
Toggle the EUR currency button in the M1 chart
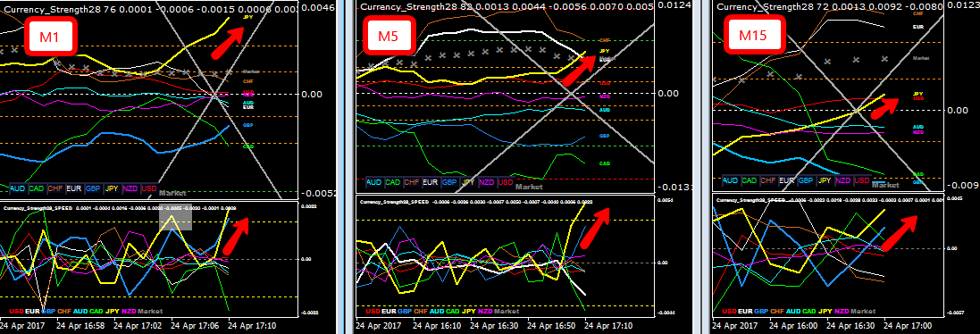tap(74, 188)
